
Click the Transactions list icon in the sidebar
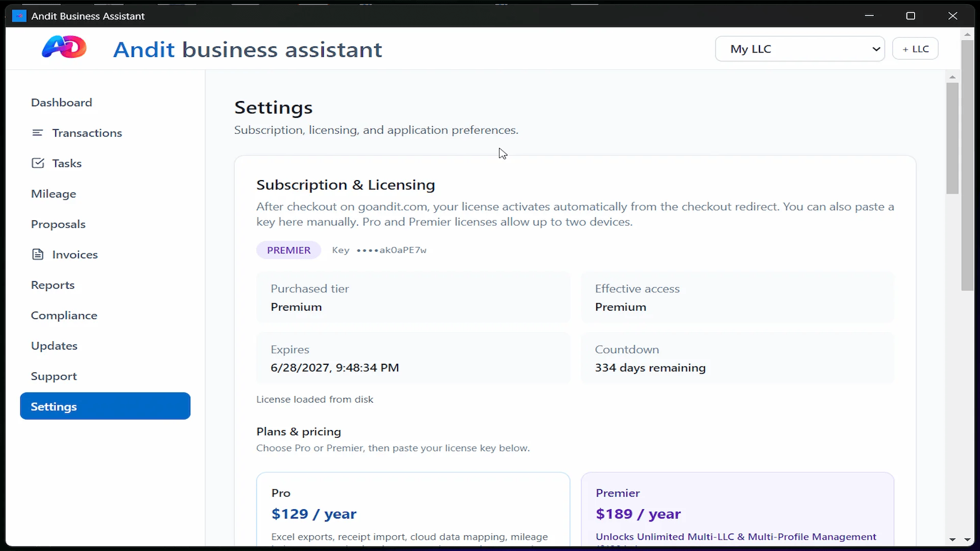[x=37, y=133]
